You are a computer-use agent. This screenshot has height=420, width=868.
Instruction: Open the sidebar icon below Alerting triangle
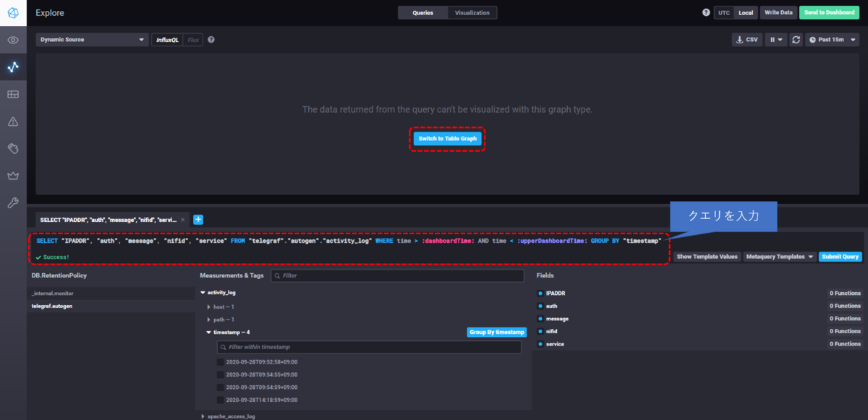(x=13, y=149)
